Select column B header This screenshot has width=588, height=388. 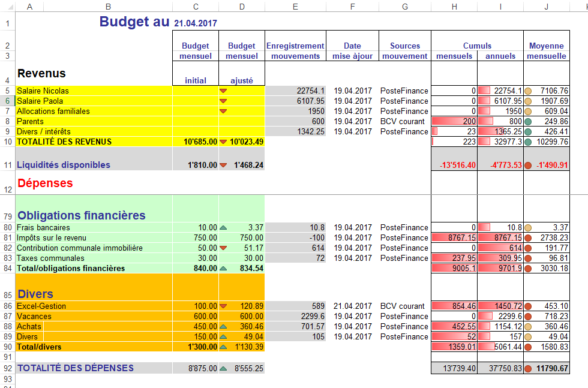click(108, 7)
